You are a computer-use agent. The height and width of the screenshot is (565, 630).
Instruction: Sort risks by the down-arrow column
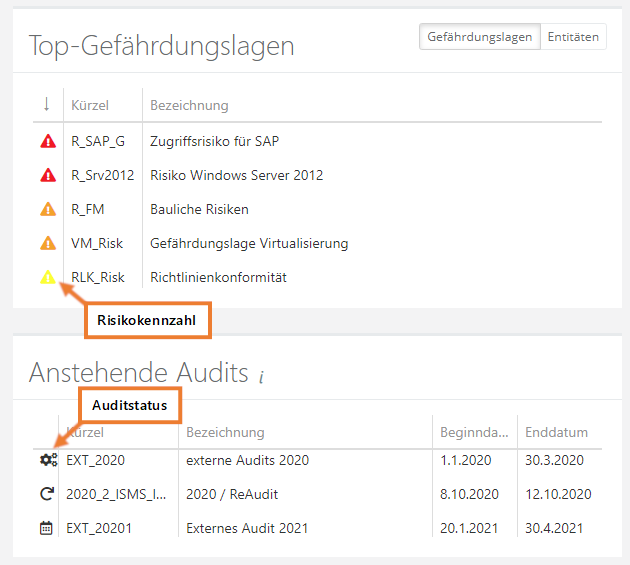pyautogui.click(x=46, y=105)
